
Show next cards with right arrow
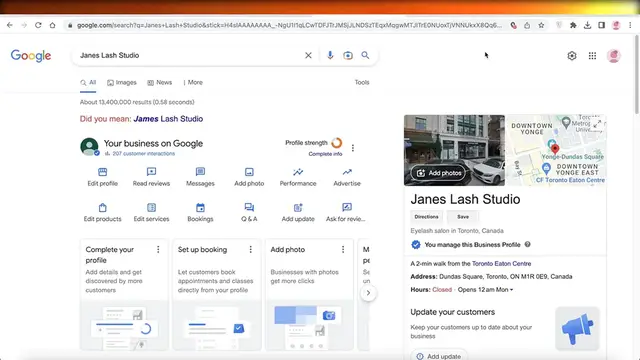coord(368,293)
